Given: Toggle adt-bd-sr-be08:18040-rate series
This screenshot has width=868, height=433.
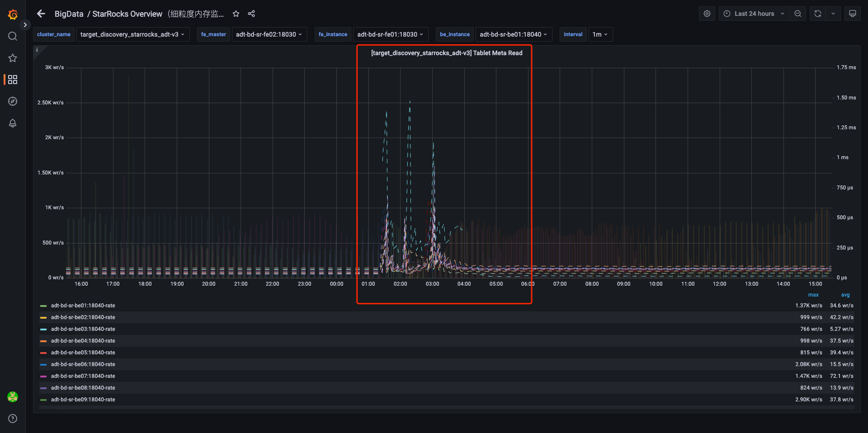Looking at the screenshot, I should [83, 388].
